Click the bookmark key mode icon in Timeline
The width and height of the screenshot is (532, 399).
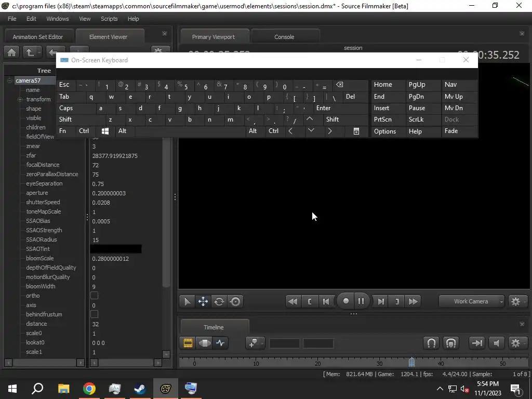click(x=253, y=343)
